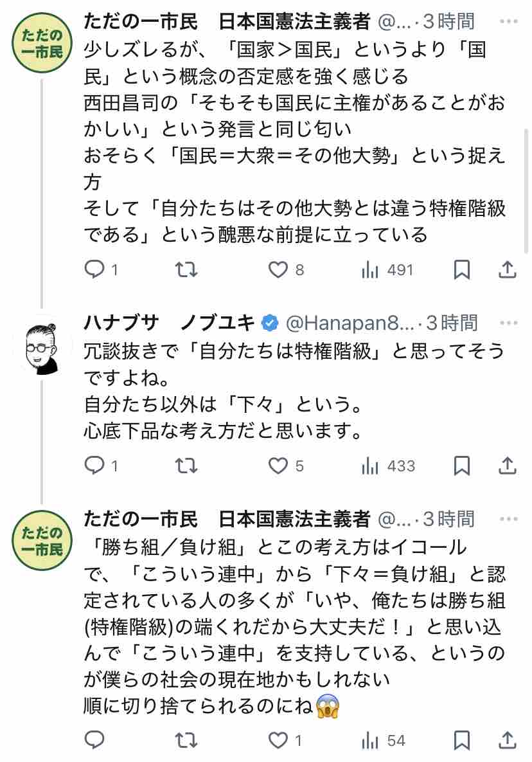The image size is (532, 762).
Task: Like the first tweet with 8 likes
Action: tap(278, 270)
